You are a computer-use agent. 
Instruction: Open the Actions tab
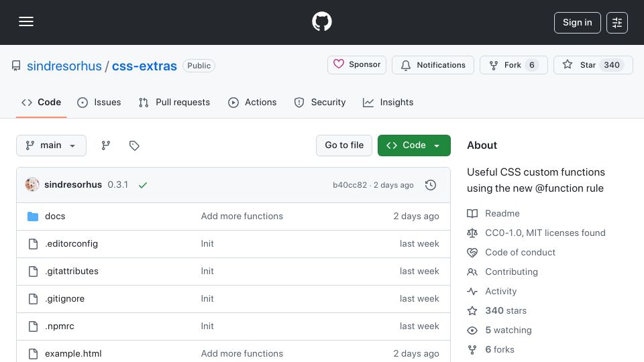coord(252,102)
